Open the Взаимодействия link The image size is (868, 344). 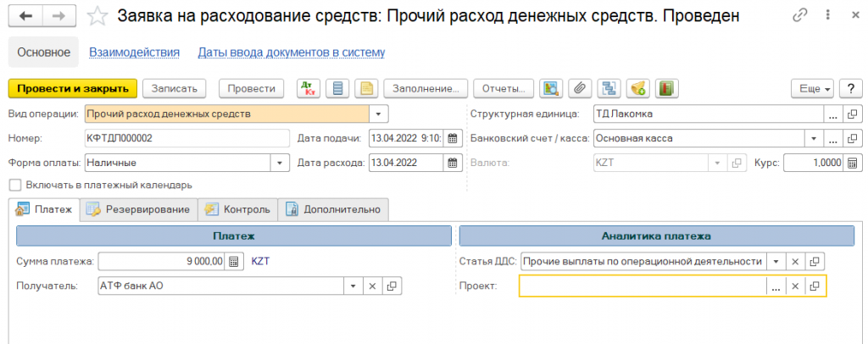[x=135, y=53]
